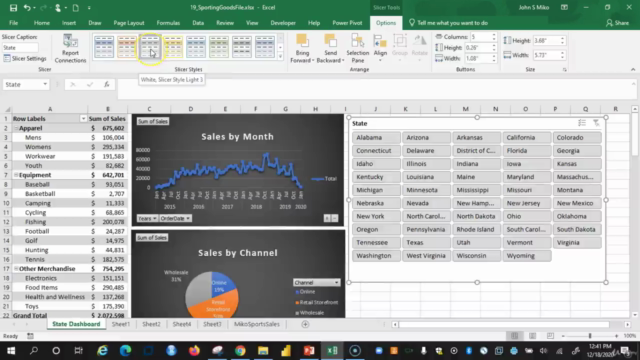Open the Size dialog launcher
This screenshot has width=640, height=360.
[564, 70]
